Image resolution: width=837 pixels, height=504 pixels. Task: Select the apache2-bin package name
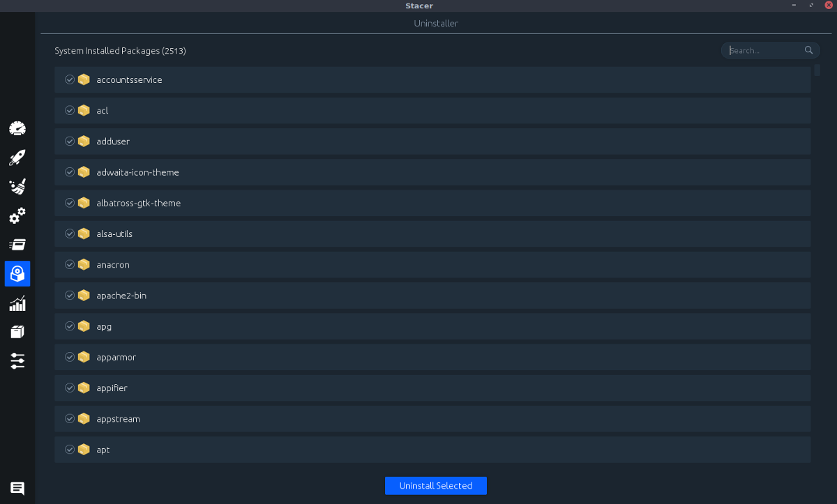121,296
